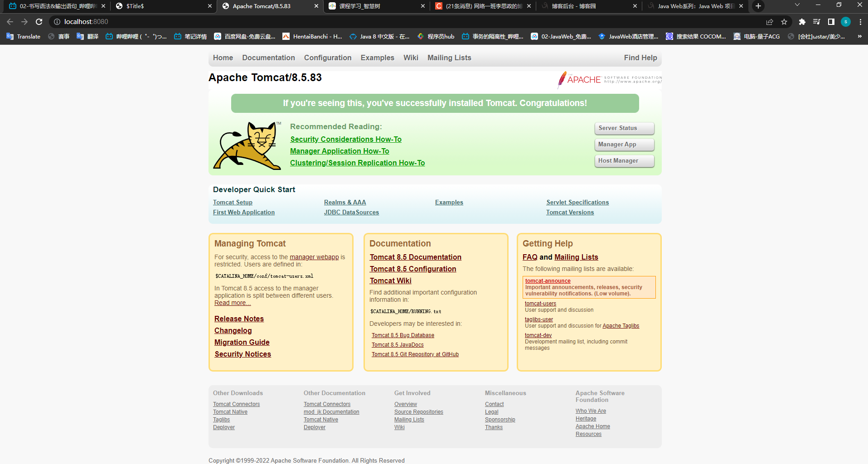Show more bookmarks via the overflow chevron
The image size is (868, 464).
pos(859,37)
